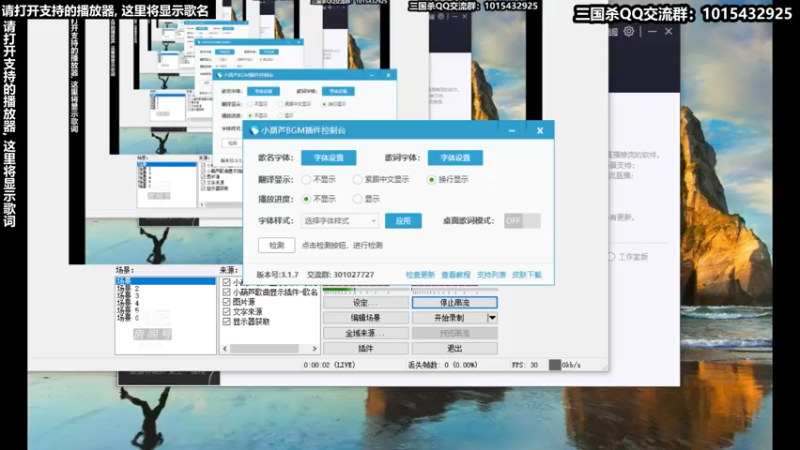Open the 设定... button
The width and height of the screenshot is (800, 450).
(x=366, y=303)
